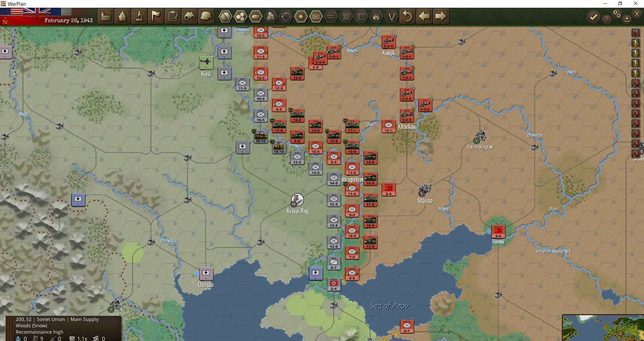Open the production factory screen
The height and width of the screenshot is (341, 644).
click(106, 16)
